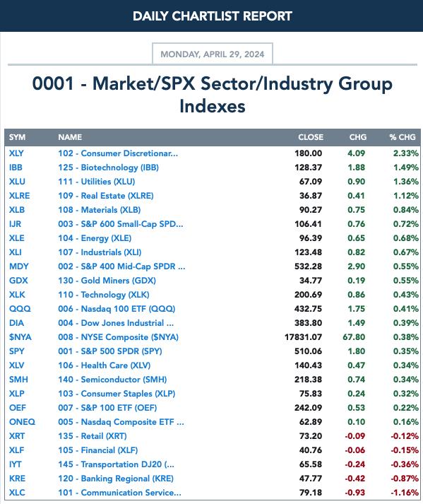This screenshot has height=504, width=423.
Task: Click the CLOSE column header
Action: click(311, 137)
